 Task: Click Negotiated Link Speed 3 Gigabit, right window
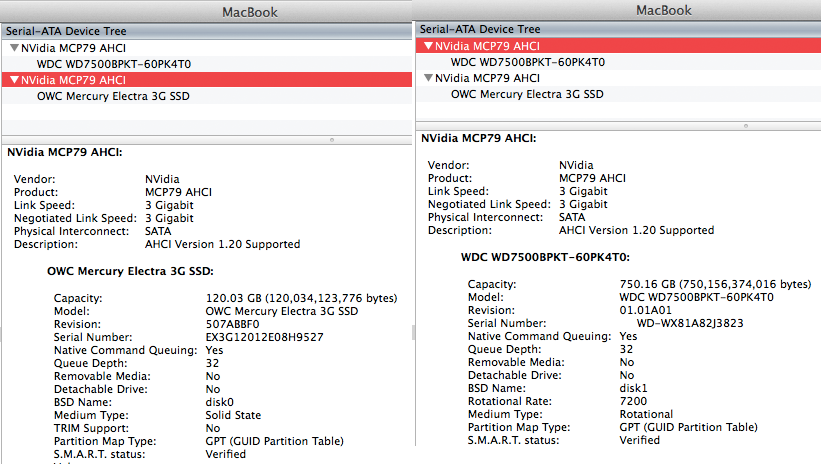click(x=583, y=204)
